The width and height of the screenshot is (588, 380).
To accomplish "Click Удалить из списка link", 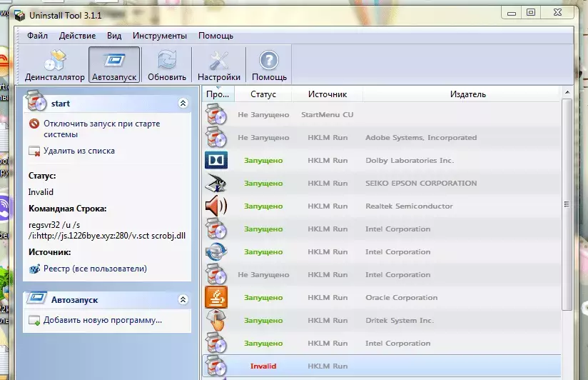I will (79, 151).
